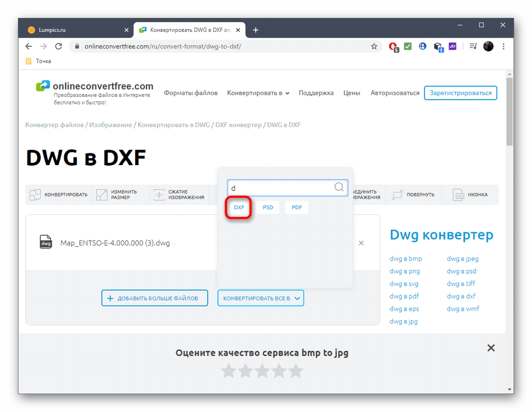Remove the Map_ENTSO-E file with X

(x=361, y=243)
